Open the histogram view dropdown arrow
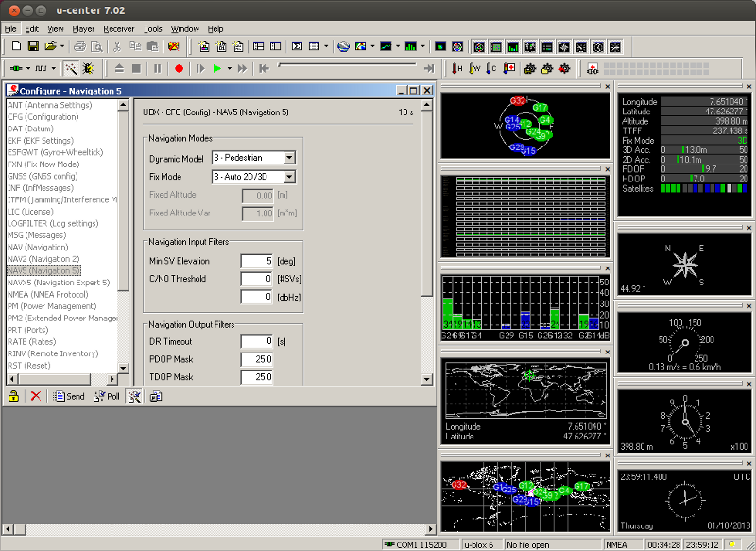 422,46
